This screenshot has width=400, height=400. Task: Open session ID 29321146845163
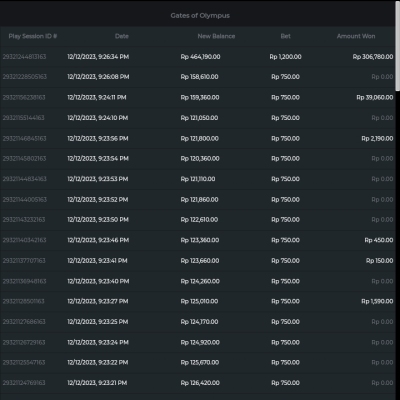point(24,138)
